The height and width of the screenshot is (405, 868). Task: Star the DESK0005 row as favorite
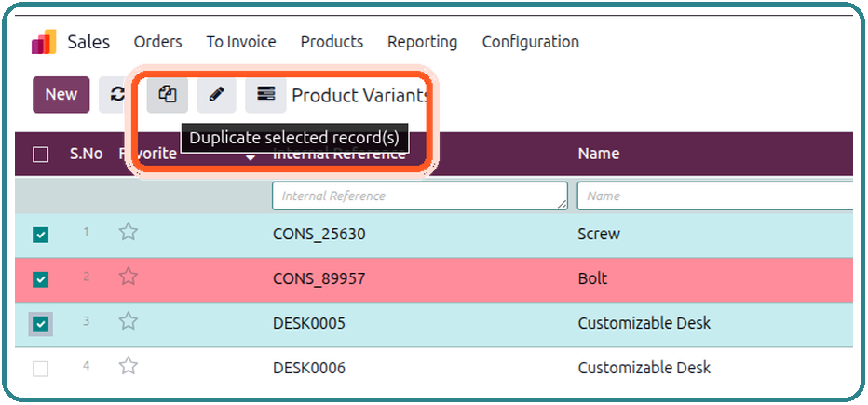129,321
